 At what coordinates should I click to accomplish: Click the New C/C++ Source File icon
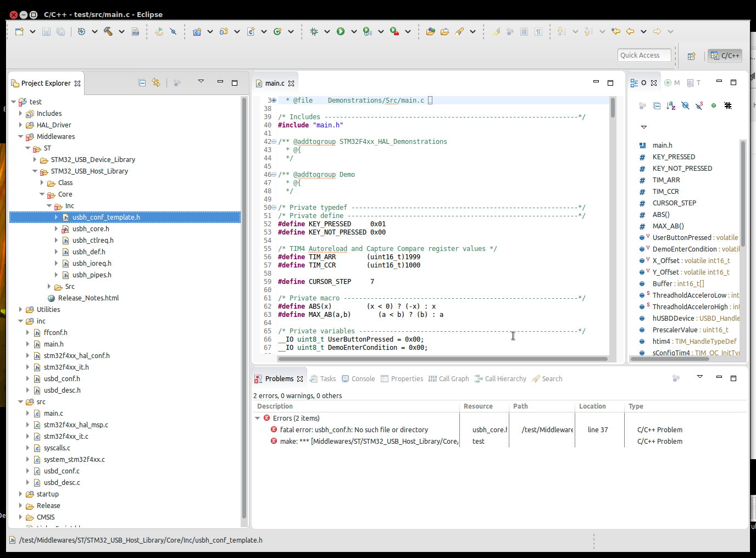coord(251,31)
